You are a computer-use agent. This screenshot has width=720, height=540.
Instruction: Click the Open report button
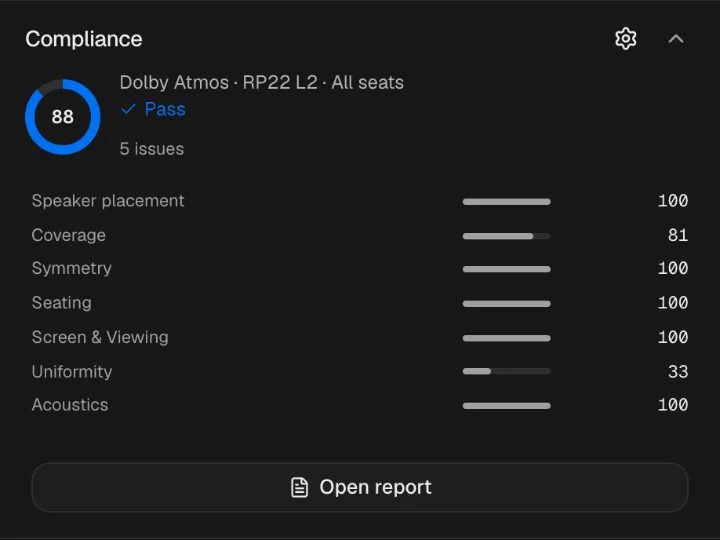click(360, 487)
